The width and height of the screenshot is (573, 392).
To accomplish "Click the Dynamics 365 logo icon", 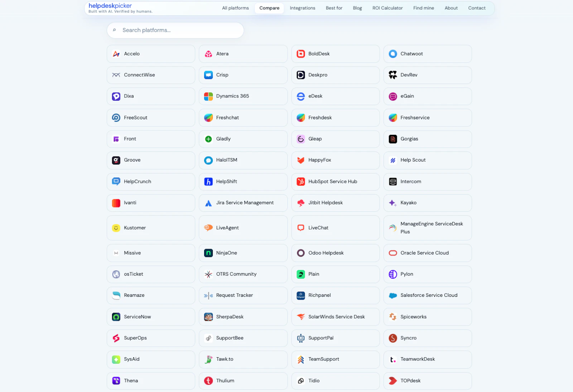I will pyautogui.click(x=208, y=96).
